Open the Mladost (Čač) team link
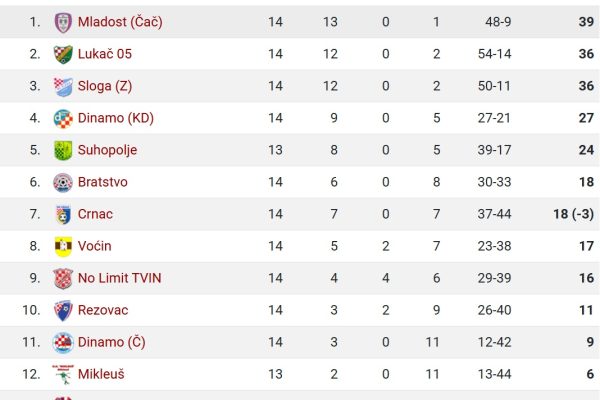The image size is (600, 400). pos(120,22)
